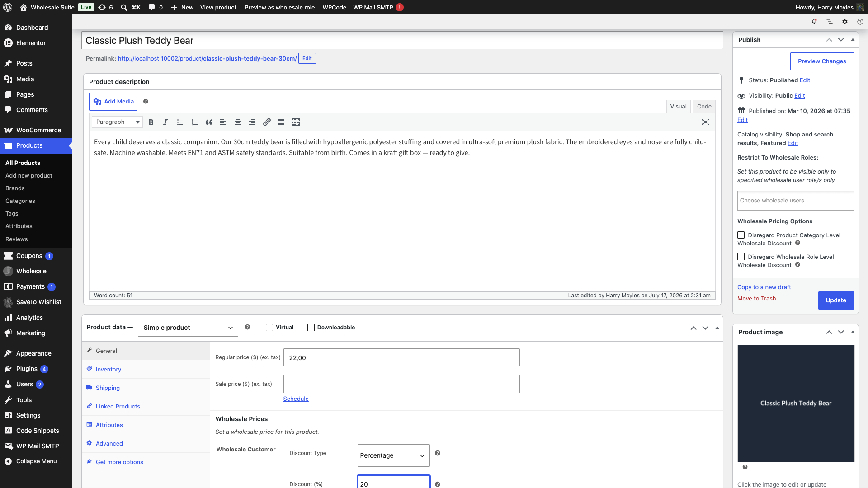The image size is (868, 488).
Task: Insert a blockquote
Action: [209, 122]
